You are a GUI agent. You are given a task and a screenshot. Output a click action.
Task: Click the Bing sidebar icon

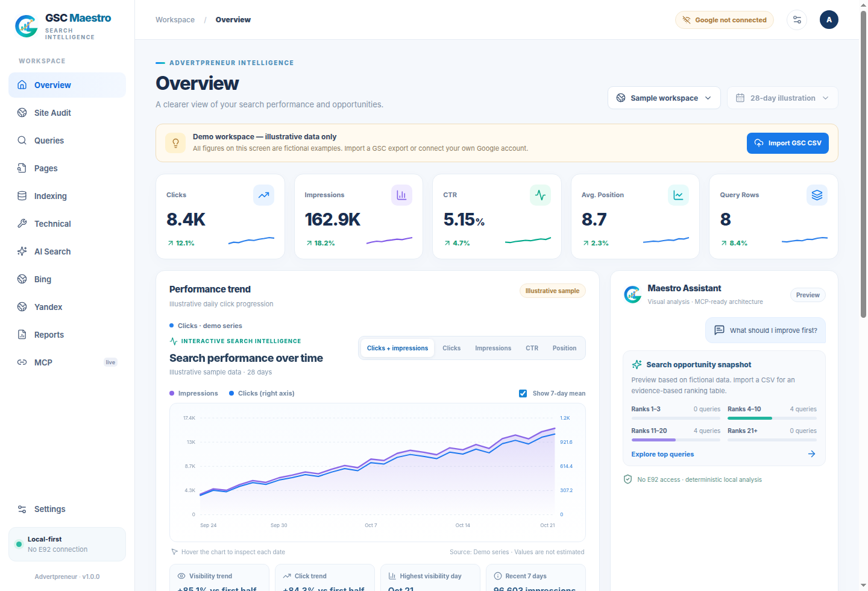click(x=22, y=279)
